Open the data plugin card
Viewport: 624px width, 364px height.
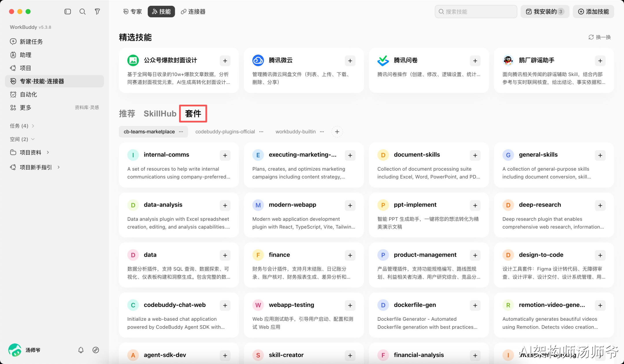click(179, 265)
